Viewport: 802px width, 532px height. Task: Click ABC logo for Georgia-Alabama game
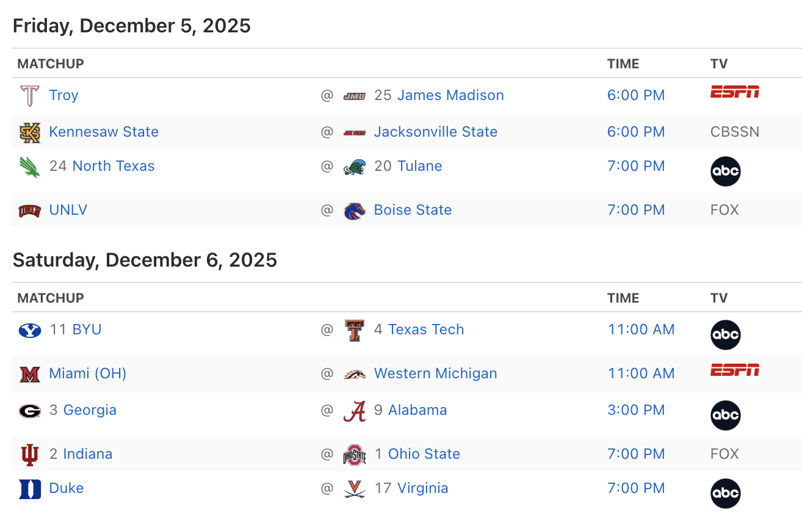725,415
